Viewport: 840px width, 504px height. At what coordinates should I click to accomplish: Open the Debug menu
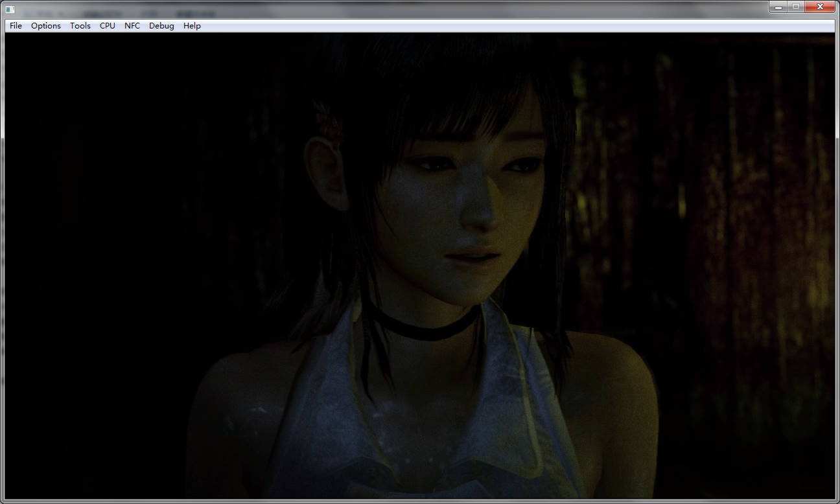coord(161,26)
